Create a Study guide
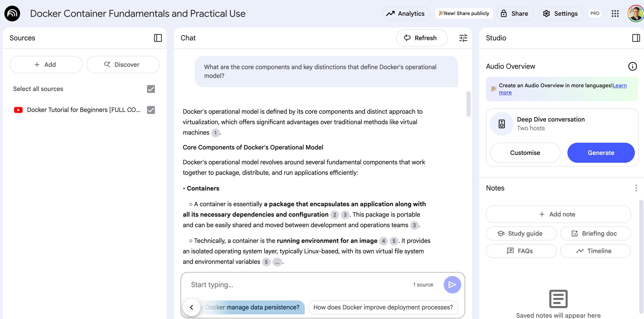 coord(521,233)
